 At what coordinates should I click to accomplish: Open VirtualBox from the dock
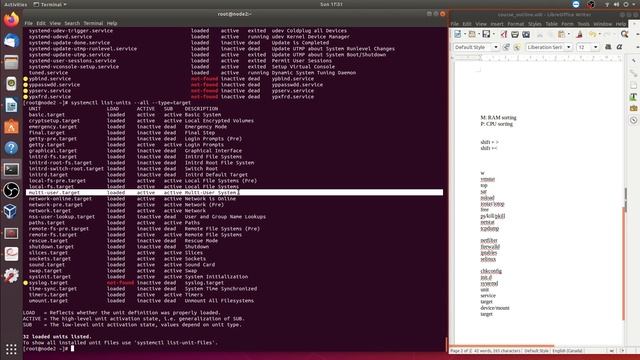(x=11, y=211)
